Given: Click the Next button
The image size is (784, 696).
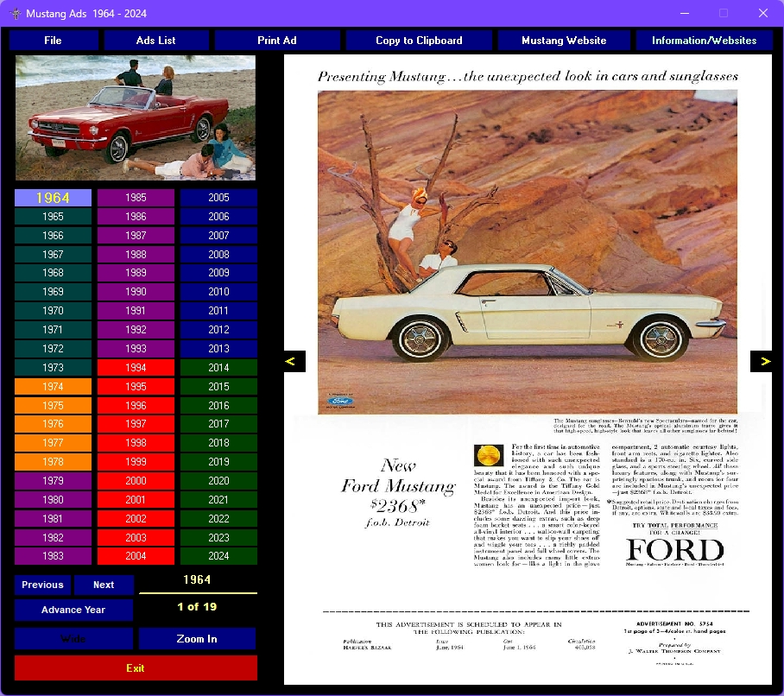Looking at the screenshot, I should click(x=104, y=585).
